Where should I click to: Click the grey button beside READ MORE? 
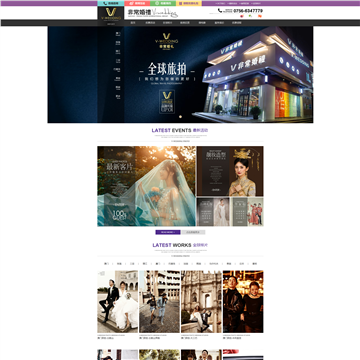tap(193, 232)
